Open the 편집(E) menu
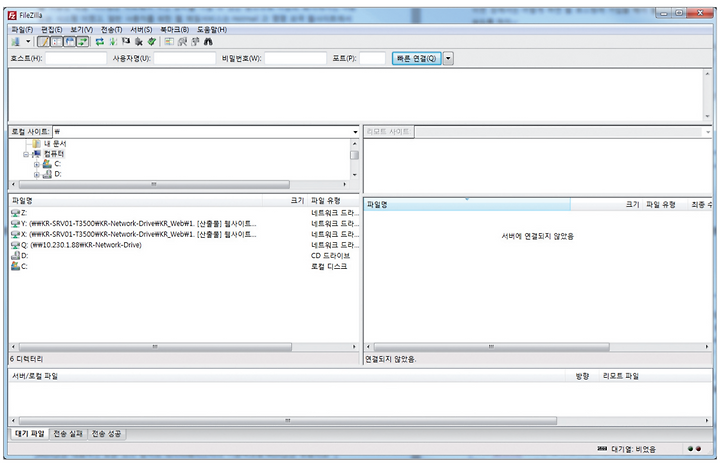The width and height of the screenshot is (720, 466). 51,29
